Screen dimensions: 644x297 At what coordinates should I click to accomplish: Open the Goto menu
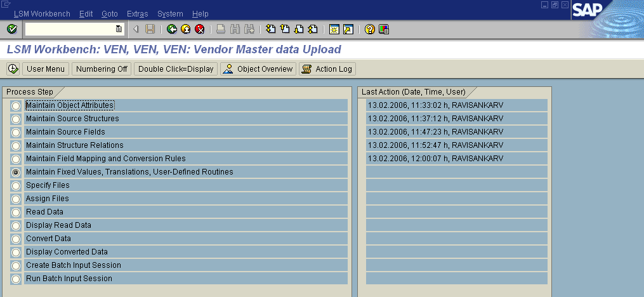pyautogui.click(x=109, y=13)
